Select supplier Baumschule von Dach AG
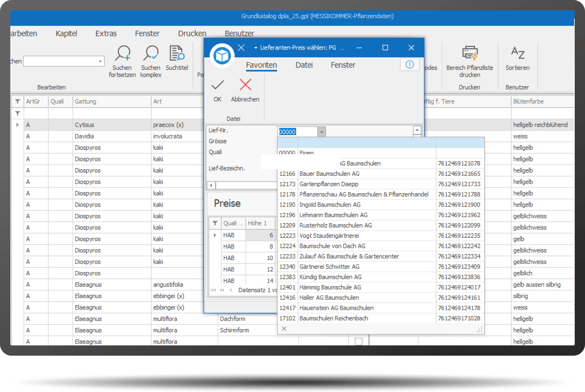Screen dimensions: 585x392 click(380, 246)
